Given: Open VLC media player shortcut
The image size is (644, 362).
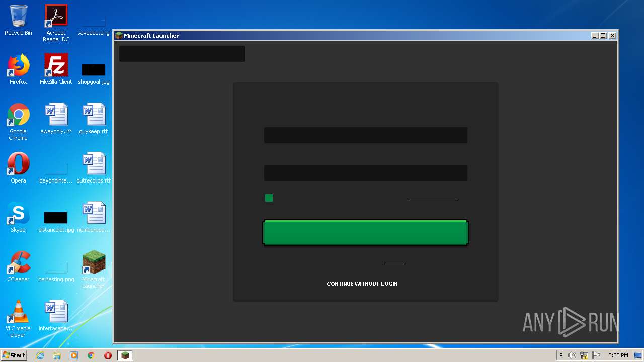Looking at the screenshot, I should click(18, 318).
